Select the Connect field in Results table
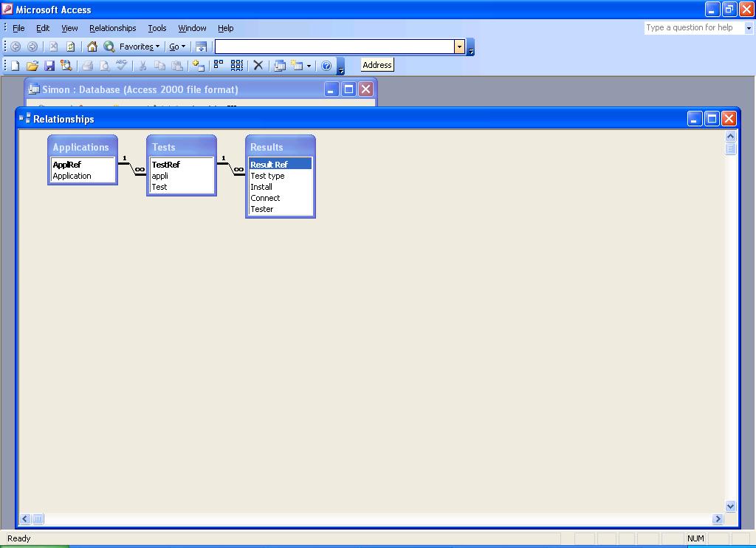This screenshot has width=756, height=548. [x=280, y=198]
